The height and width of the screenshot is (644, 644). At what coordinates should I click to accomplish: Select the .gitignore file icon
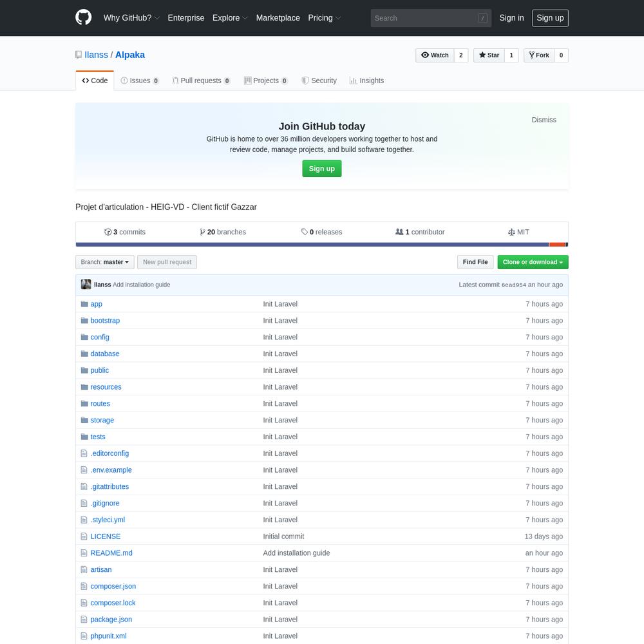pos(84,503)
